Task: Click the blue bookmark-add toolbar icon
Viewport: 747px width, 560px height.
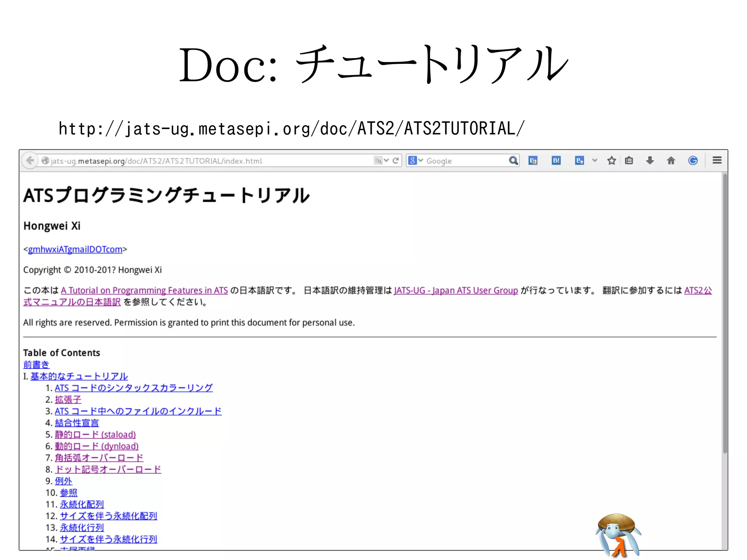Action: coord(579,160)
